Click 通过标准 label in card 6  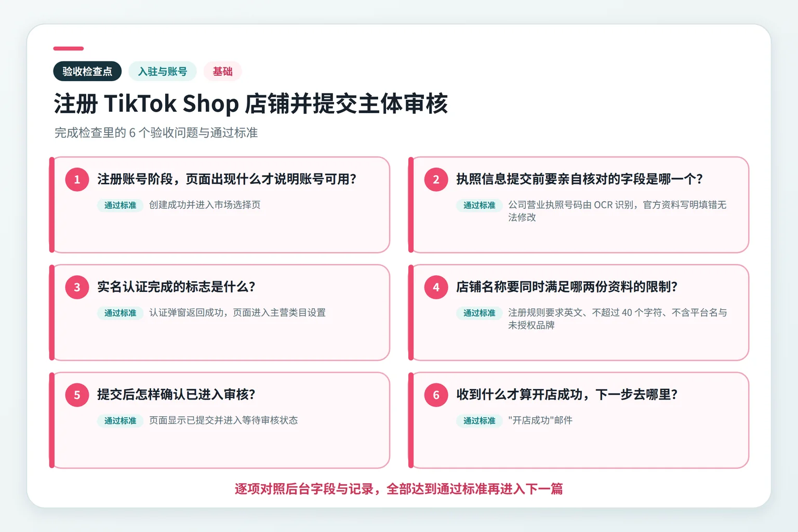[480, 420]
